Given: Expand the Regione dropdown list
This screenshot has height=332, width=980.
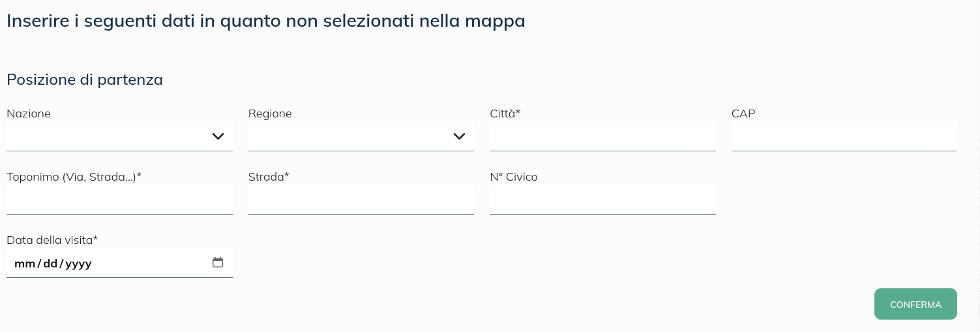Looking at the screenshot, I should (361, 136).
